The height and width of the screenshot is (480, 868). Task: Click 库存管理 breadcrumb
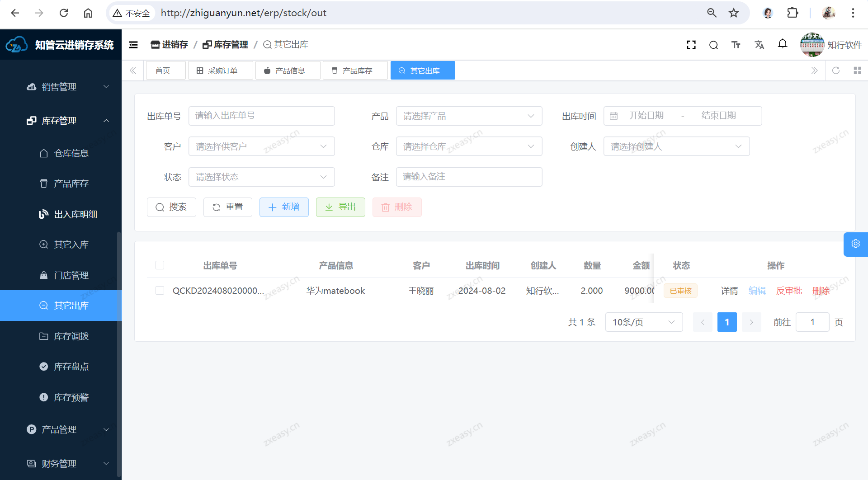pos(225,45)
